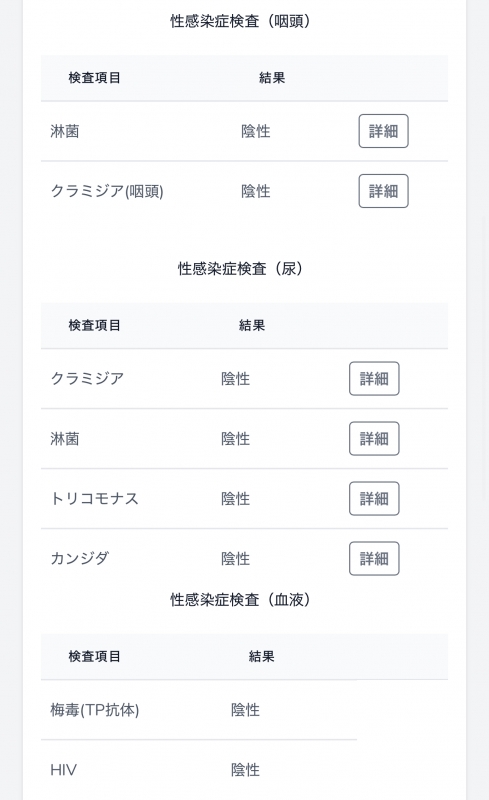Viewport: 489px width, 800px height.
Task: Open 詳細 for トリコモナス result
Action: (374, 498)
